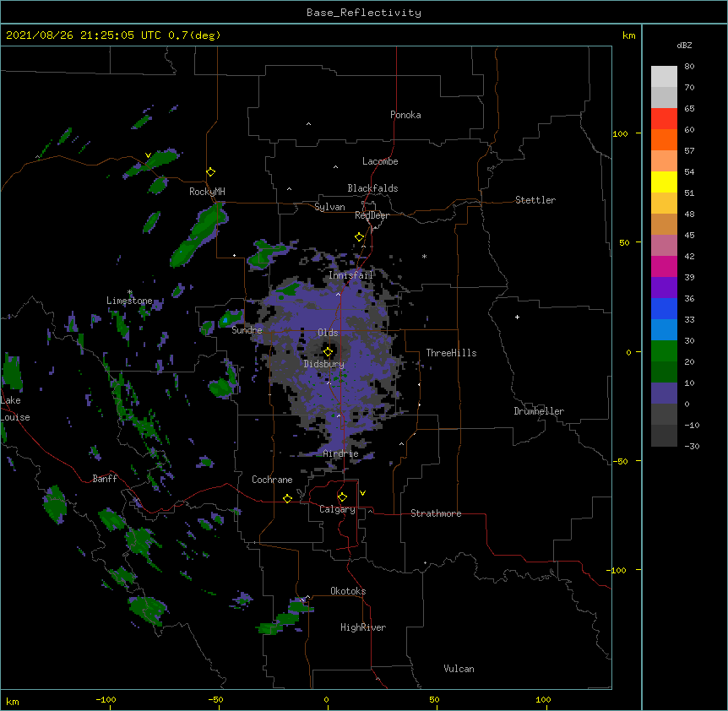Click the 30 dBZ green color swatch
Screen dimensions: 728x711
point(664,351)
